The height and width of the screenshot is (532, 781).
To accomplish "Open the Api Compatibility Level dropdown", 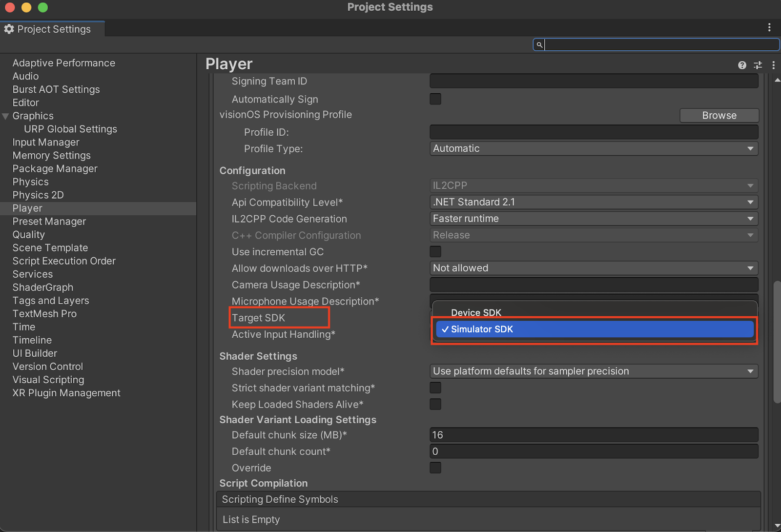I will click(x=594, y=202).
